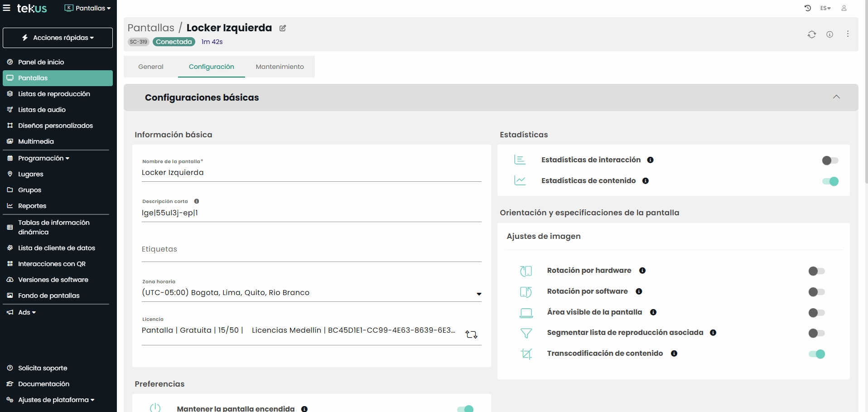Enable Estadísticas de interacción
This screenshot has width=868, height=412.
830,160
